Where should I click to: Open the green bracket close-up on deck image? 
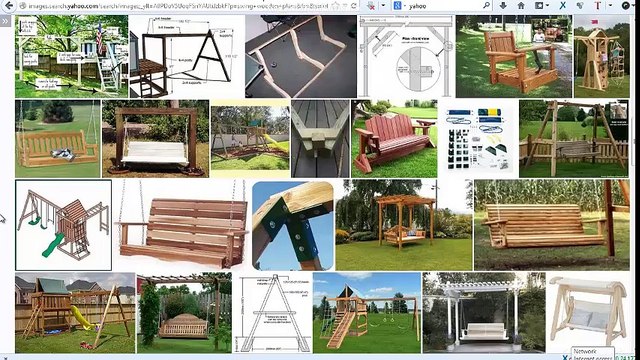320,139
